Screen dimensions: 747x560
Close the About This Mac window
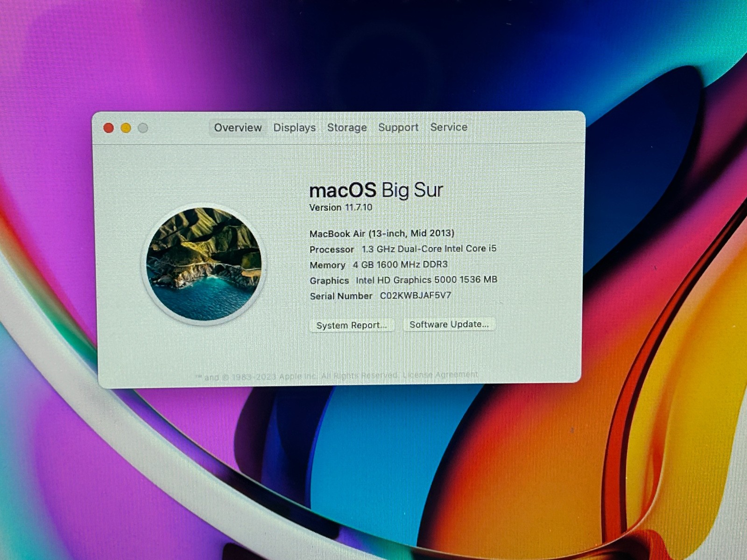tap(109, 128)
